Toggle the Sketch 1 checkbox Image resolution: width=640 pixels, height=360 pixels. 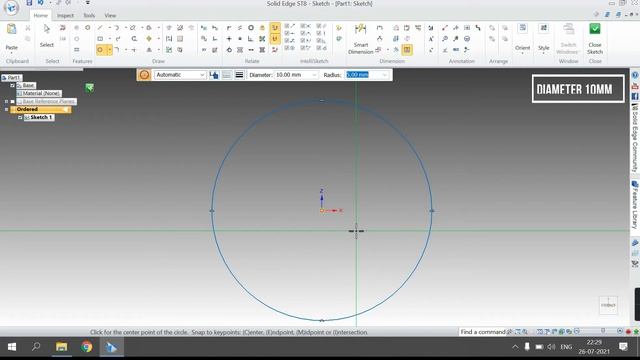tap(20, 118)
